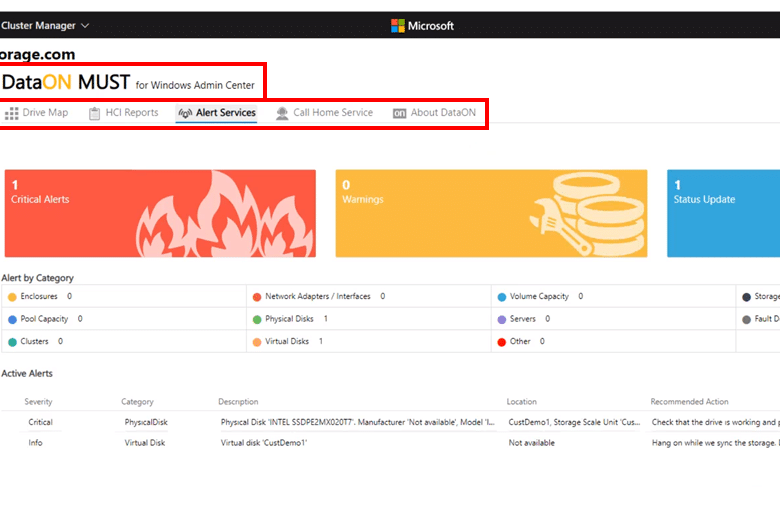The image size is (780, 514).
Task: Click the Virtual disk 'CustDemo1' description
Action: (x=264, y=443)
